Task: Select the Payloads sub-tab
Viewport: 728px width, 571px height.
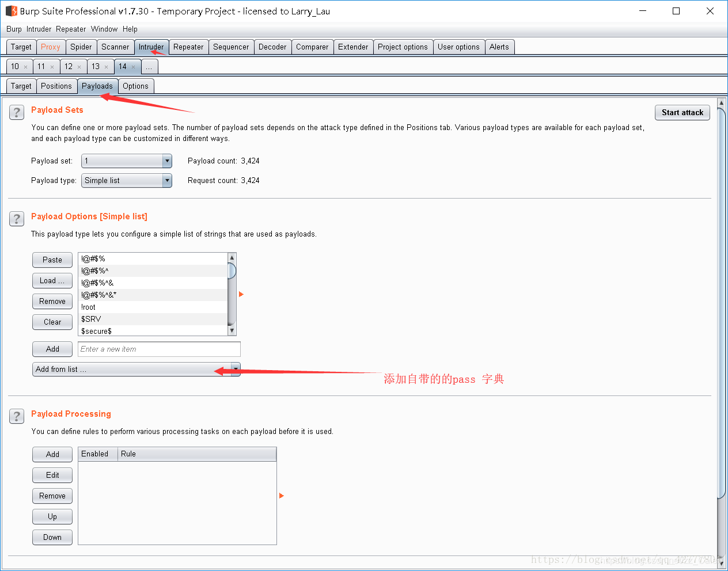Action: coord(97,86)
